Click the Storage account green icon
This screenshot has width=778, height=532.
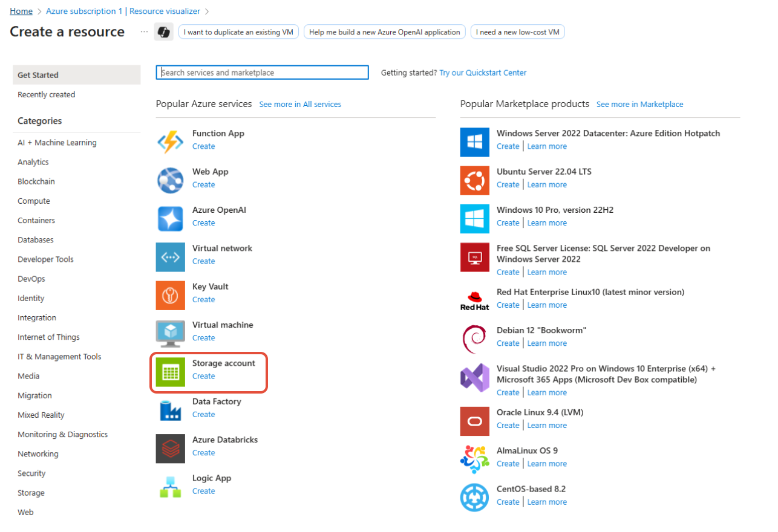tap(171, 372)
